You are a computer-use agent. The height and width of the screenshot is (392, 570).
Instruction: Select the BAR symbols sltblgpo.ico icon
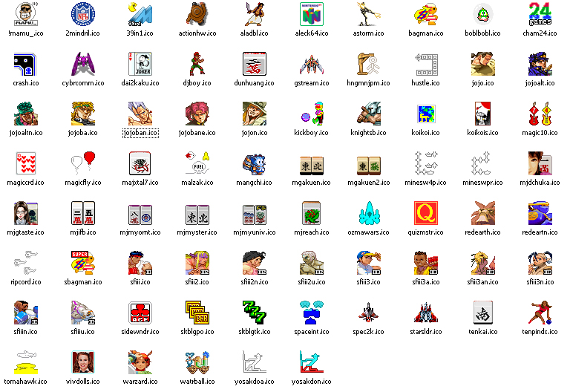(x=197, y=313)
